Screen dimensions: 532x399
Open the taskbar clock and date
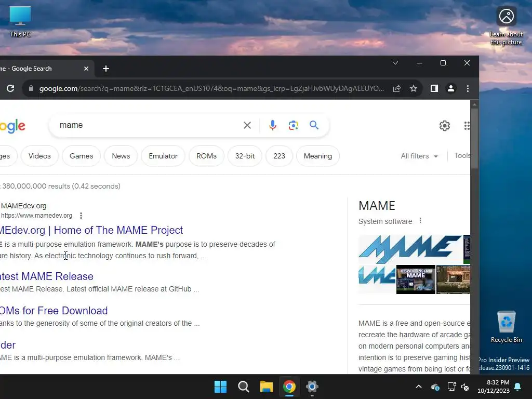[x=494, y=387]
